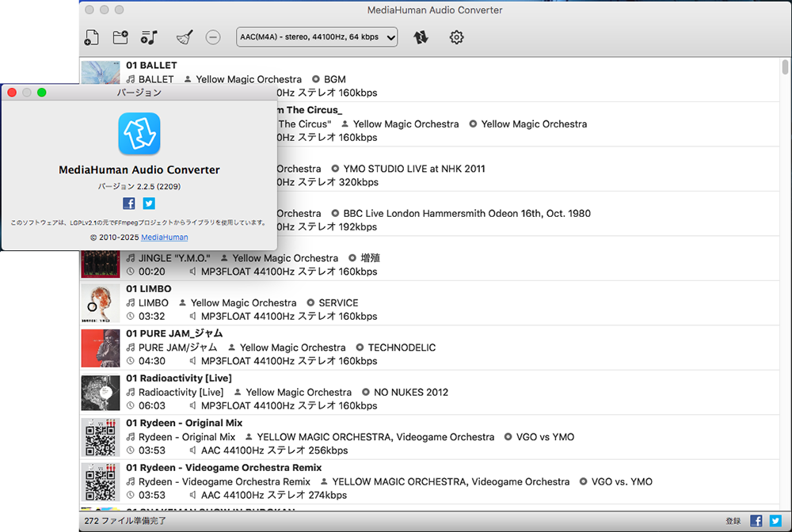
Task: Clear the list with the broom icon
Action: 184,37
